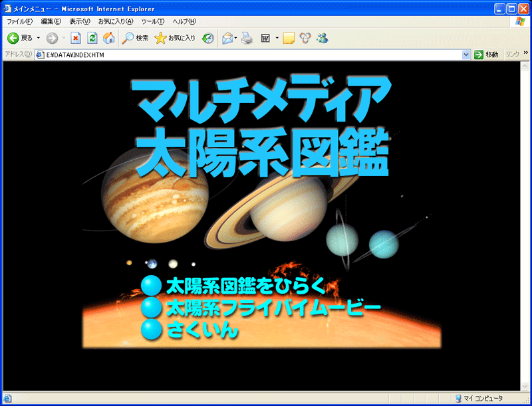Click the マイ コンピュータ zone in status bar
The image size is (532, 406).
click(479, 399)
